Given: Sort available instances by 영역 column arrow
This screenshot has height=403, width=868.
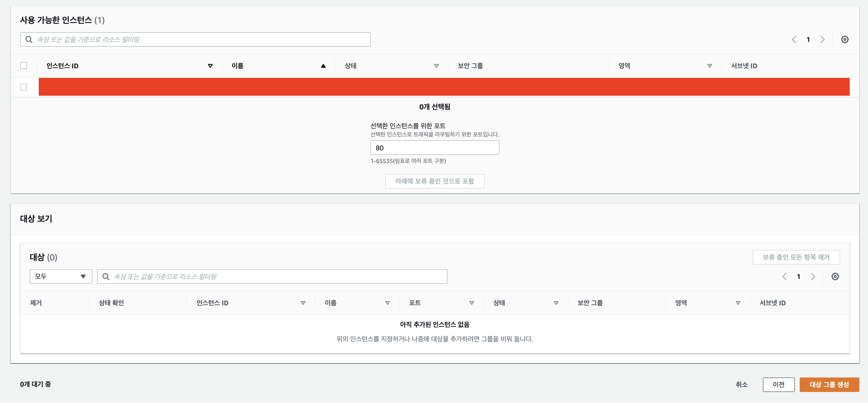Looking at the screenshot, I should (709, 66).
